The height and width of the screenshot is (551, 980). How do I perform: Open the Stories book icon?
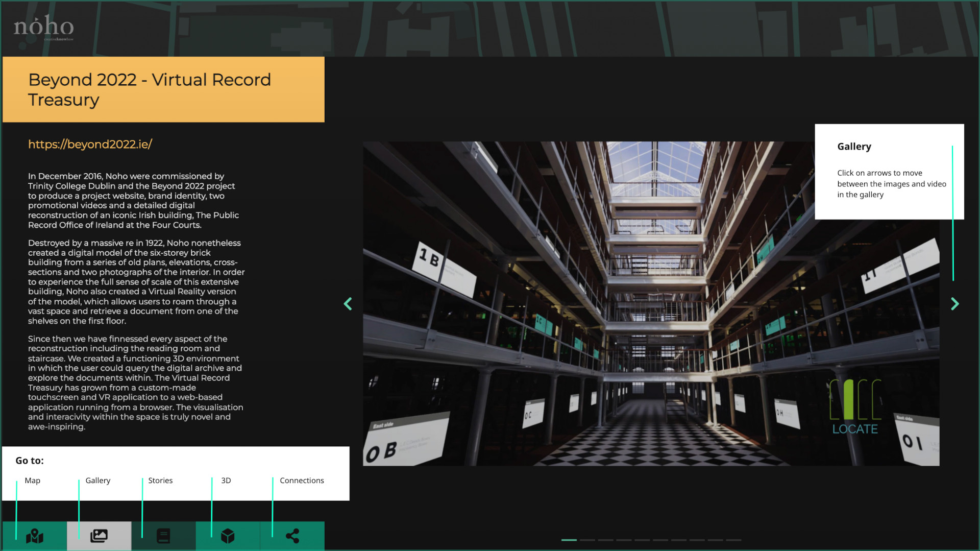pyautogui.click(x=163, y=536)
